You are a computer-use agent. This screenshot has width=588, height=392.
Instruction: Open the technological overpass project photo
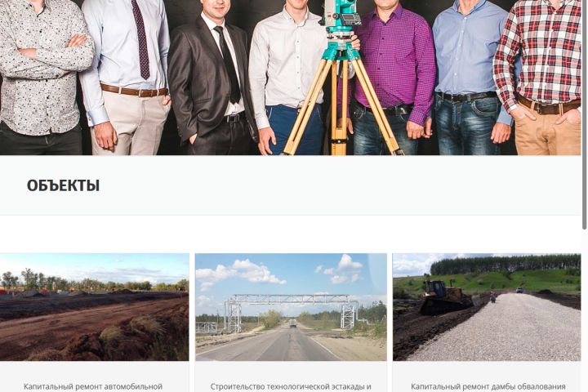click(291, 307)
